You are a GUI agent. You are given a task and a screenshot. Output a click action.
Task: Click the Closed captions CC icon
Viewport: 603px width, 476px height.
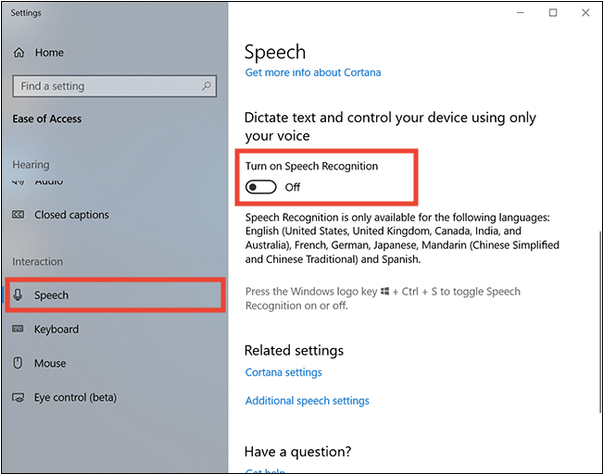click(18, 214)
